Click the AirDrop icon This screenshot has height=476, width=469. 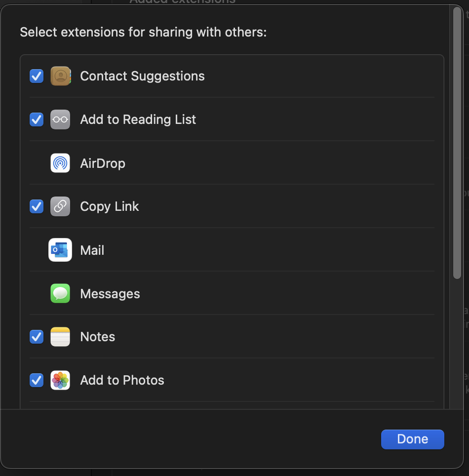tap(60, 163)
